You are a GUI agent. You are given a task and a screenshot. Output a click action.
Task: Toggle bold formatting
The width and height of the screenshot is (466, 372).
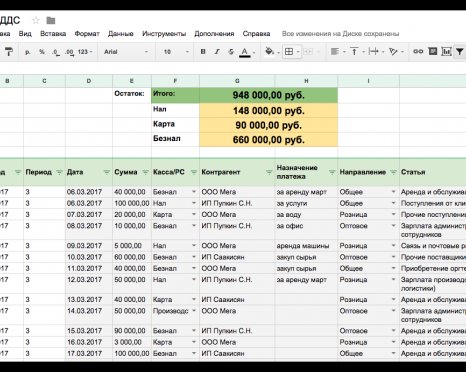pyautogui.click(x=203, y=52)
